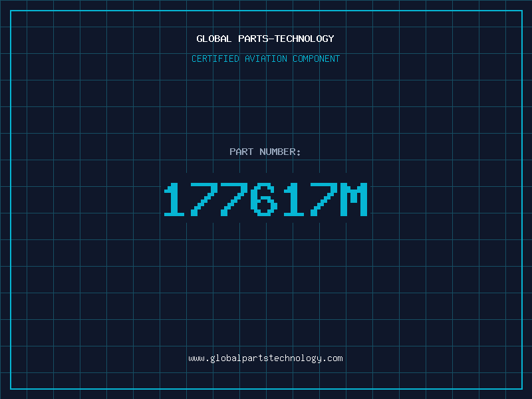Select the part number 177617M
532x399 pixels.
pyautogui.click(x=265, y=199)
